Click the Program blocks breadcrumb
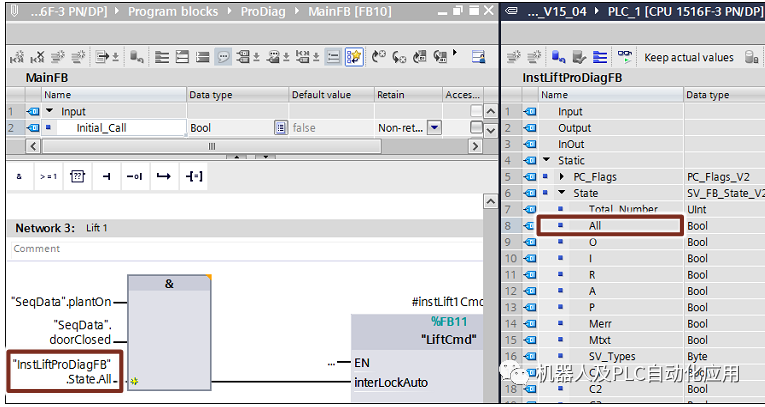The height and width of the screenshot is (407, 765). pyautogui.click(x=173, y=11)
